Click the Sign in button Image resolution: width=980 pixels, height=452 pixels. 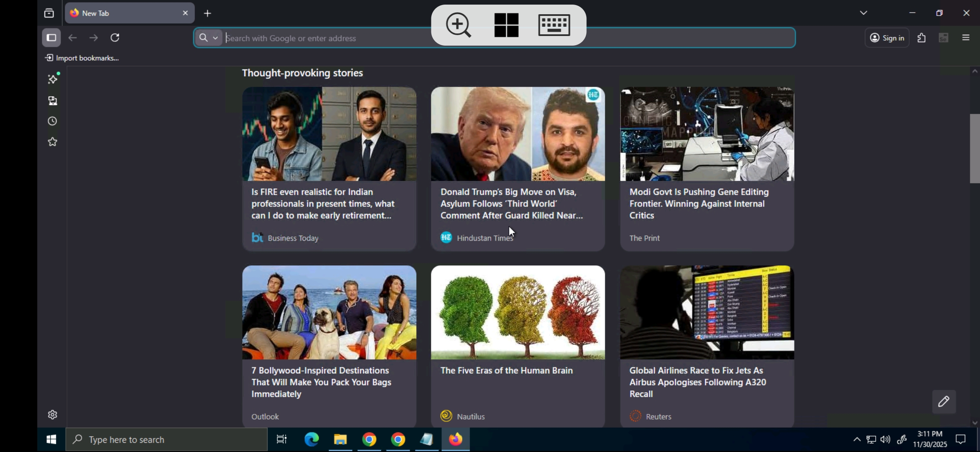click(x=887, y=38)
